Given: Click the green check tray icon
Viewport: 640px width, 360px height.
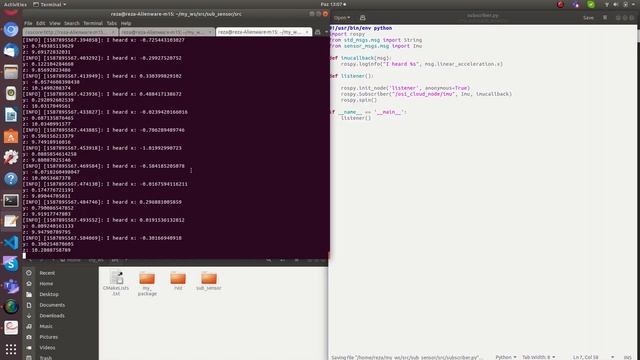Looking at the screenshot, I should [x=591, y=4].
